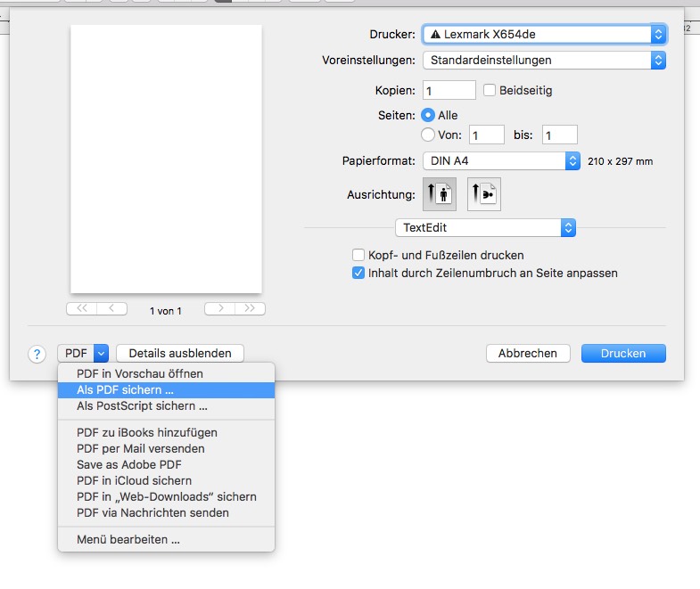Choose PDF via Nachrichten senden

[166, 512]
